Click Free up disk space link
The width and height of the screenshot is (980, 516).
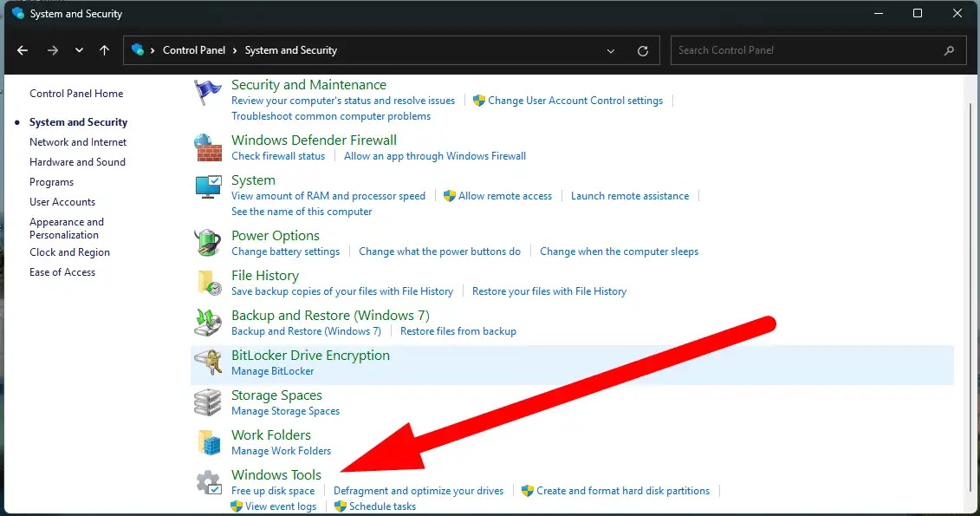coord(273,491)
